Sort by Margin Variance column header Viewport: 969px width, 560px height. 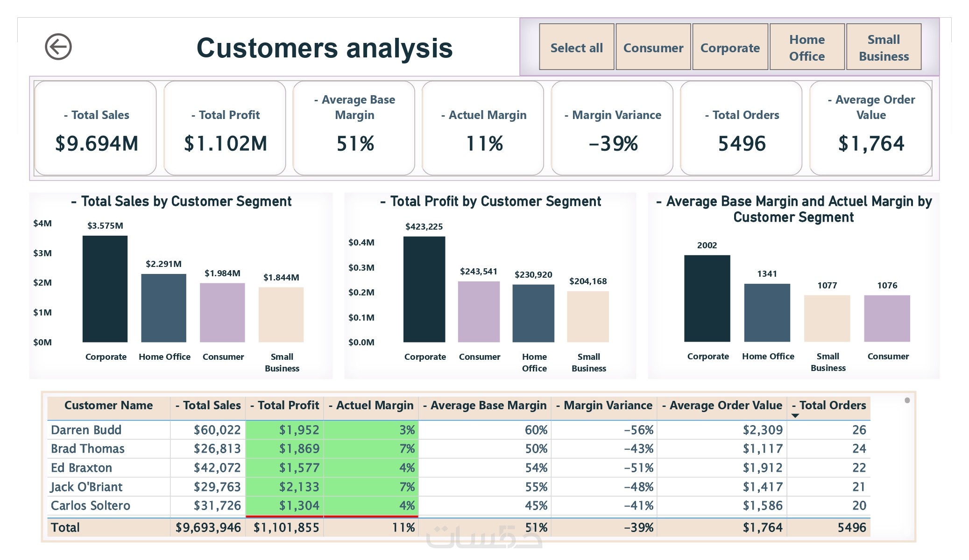tap(604, 406)
